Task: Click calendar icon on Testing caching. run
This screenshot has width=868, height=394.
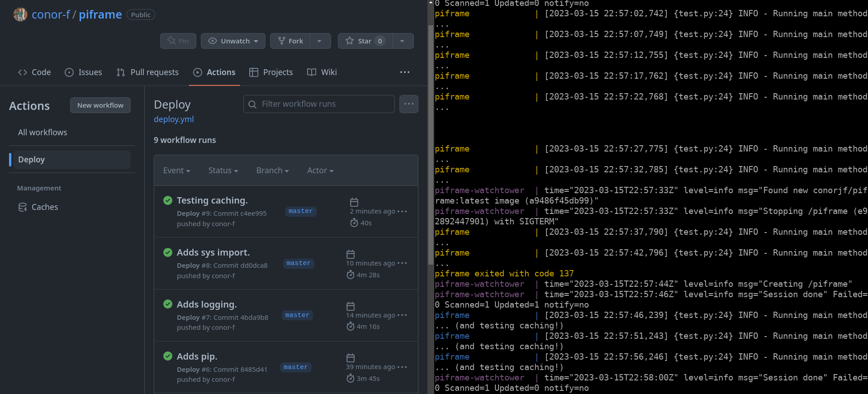Action: click(354, 202)
